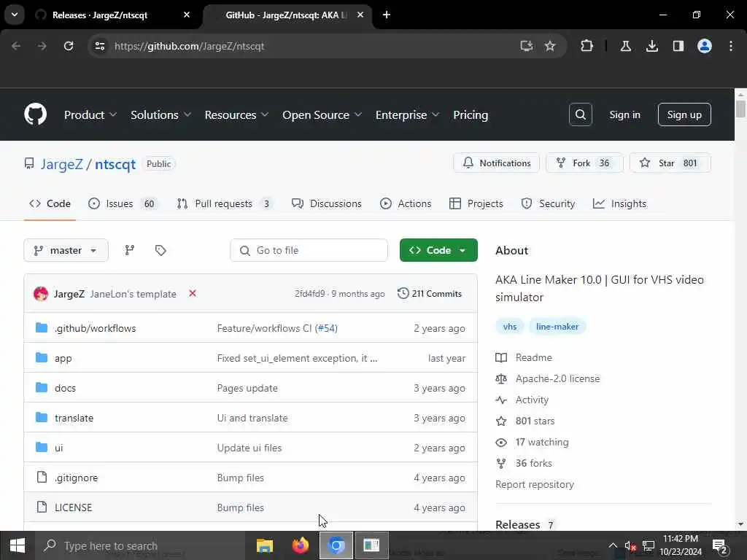Open the notification center icon
This screenshot has height=560, width=747.
720,546
